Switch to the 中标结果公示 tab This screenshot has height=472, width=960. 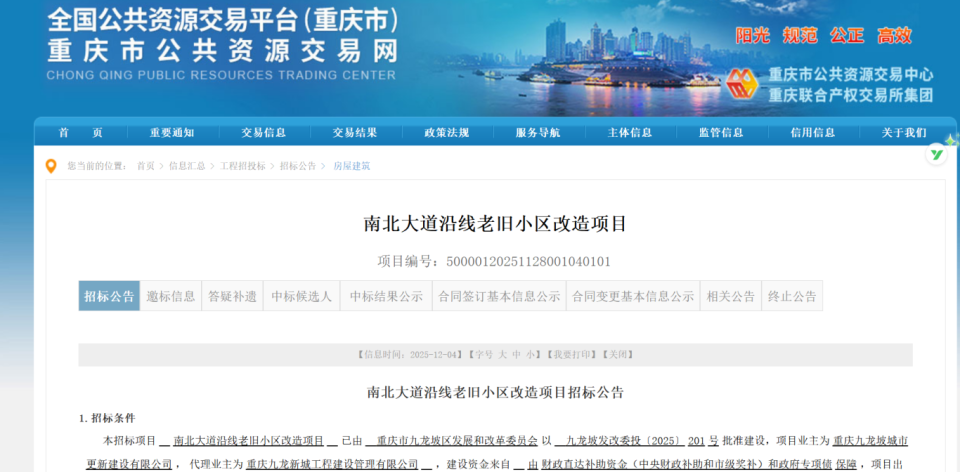[386, 296]
